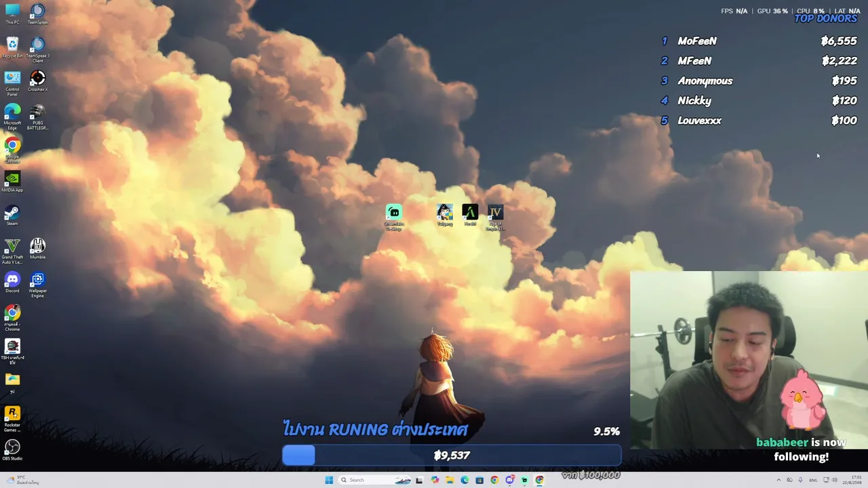Open the Mumble desktop shortcut
This screenshot has width=868, height=488.
(38, 248)
